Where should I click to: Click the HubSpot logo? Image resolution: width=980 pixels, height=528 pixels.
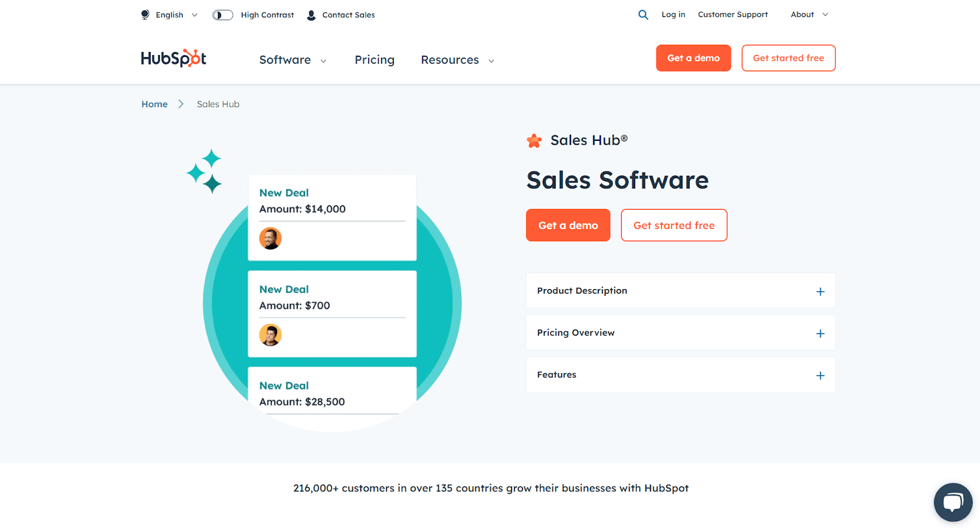coord(173,58)
